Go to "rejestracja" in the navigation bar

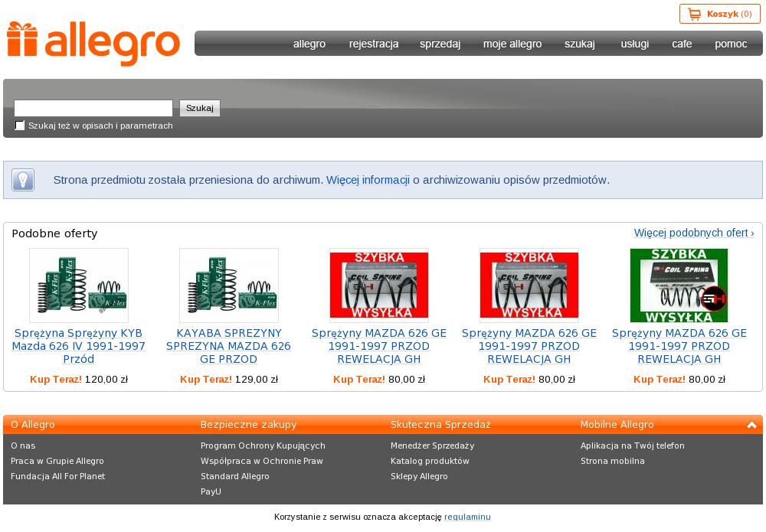coord(374,44)
